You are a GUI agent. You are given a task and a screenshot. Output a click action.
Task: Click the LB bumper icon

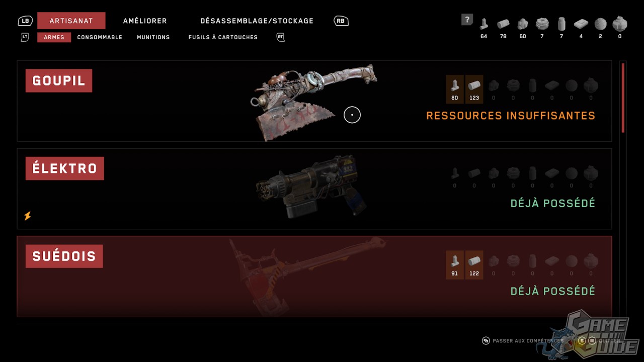pyautogui.click(x=25, y=21)
